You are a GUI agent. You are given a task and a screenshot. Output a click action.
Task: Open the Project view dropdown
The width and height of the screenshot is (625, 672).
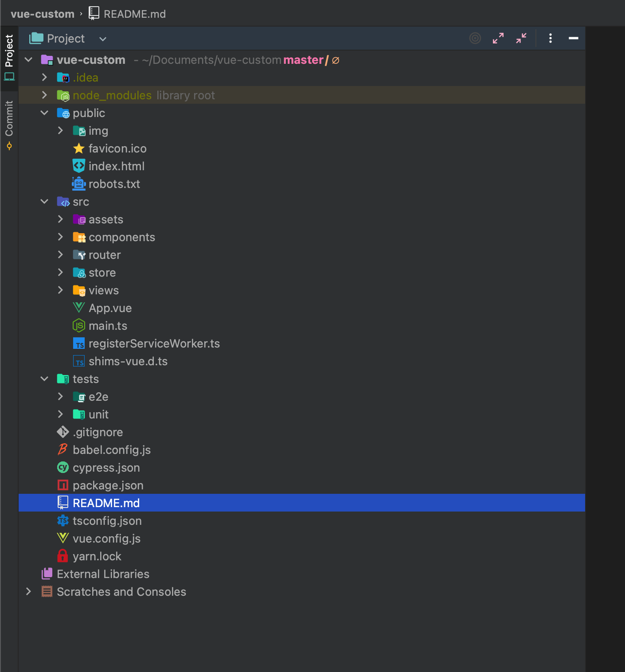[102, 39]
